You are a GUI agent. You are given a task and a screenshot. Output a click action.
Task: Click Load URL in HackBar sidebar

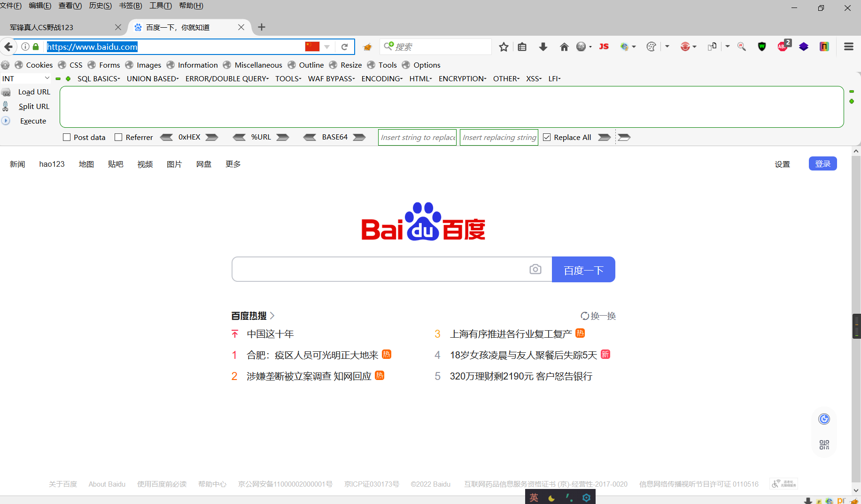(34, 92)
